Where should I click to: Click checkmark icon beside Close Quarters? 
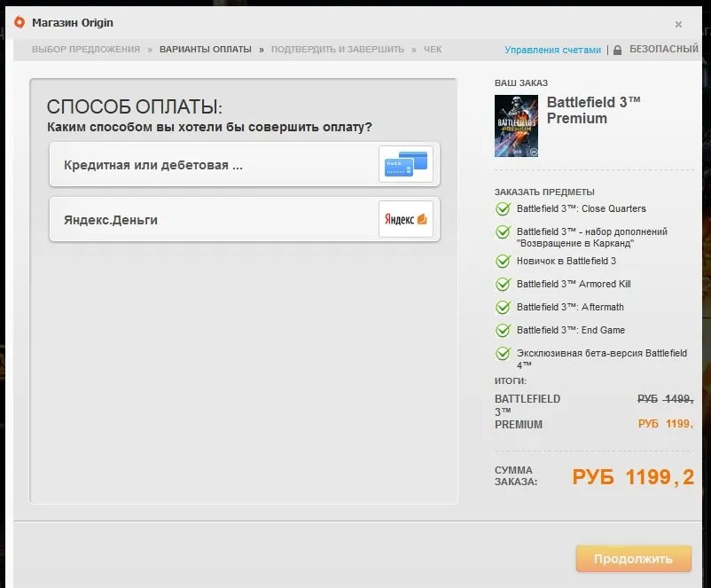click(503, 208)
